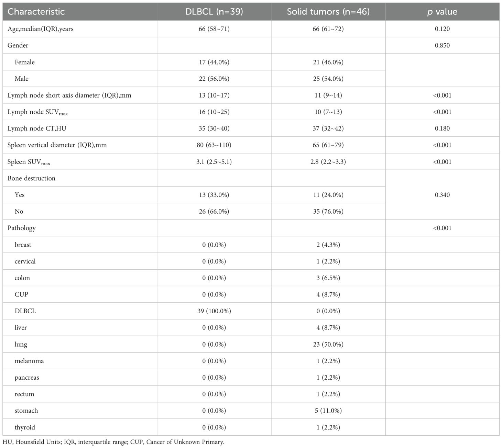This screenshot has height=448, width=502.
Task: Select the lung solid tumors cell 23 (50.0%)
Action: click(x=328, y=344)
